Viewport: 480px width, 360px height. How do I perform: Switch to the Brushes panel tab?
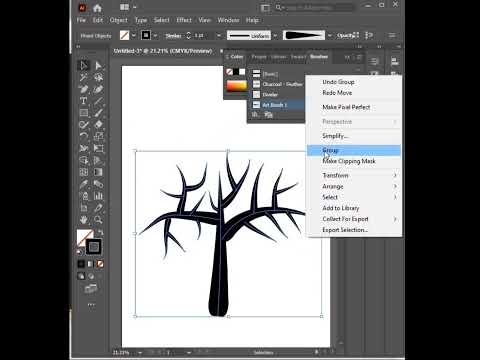(x=319, y=57)
